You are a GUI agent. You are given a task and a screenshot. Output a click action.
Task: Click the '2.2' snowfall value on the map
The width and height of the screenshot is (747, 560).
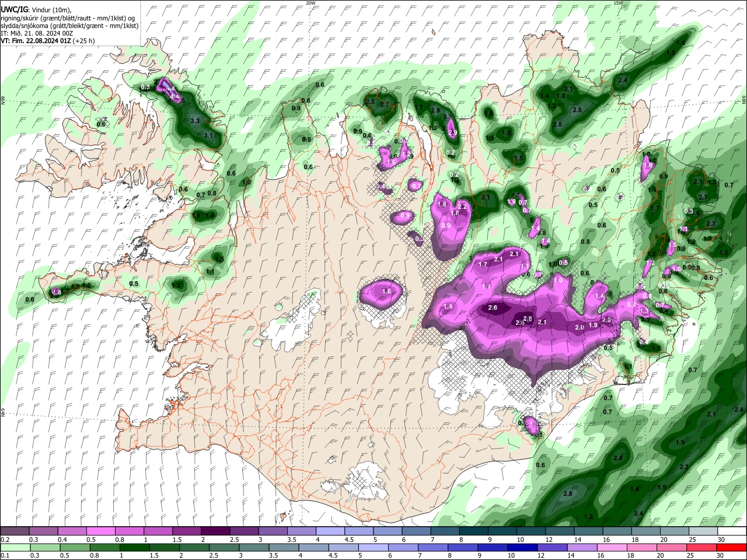point(463,206)
